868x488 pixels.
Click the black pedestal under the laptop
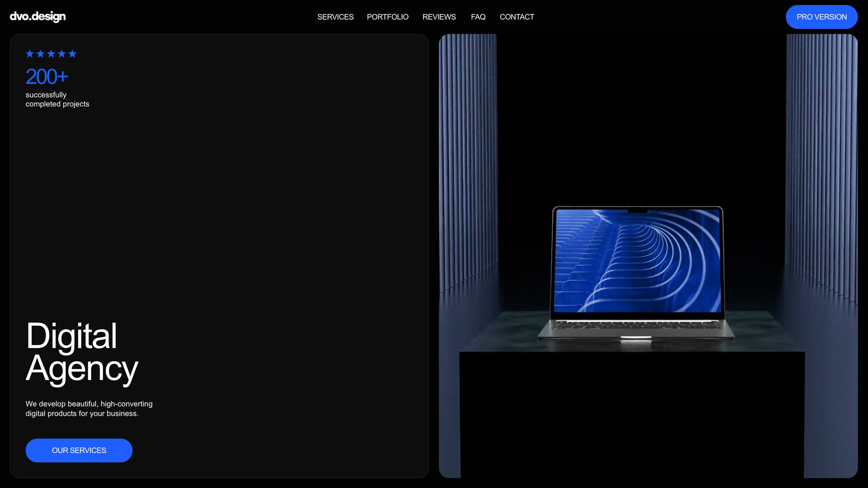click(631, 414)
